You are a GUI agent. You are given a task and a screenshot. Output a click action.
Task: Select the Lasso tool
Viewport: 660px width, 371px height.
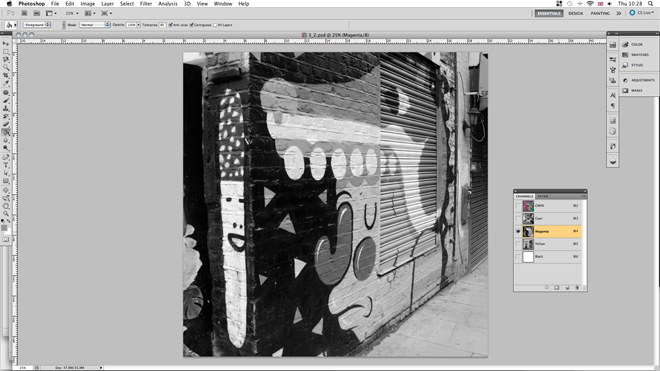(5, 59)
